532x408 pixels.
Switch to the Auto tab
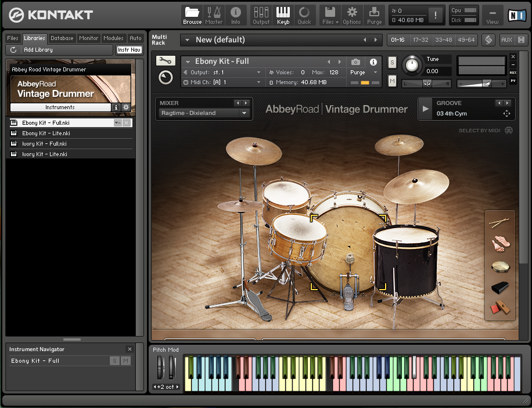click(x=135, y=38)
